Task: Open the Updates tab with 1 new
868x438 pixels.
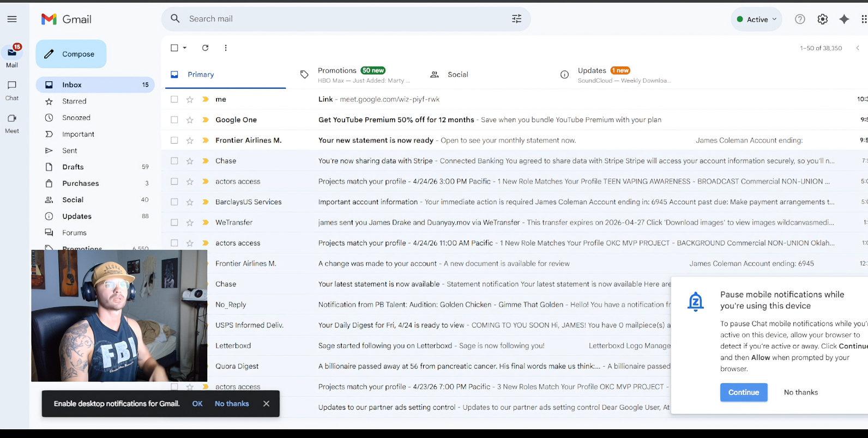Action: 616,75
